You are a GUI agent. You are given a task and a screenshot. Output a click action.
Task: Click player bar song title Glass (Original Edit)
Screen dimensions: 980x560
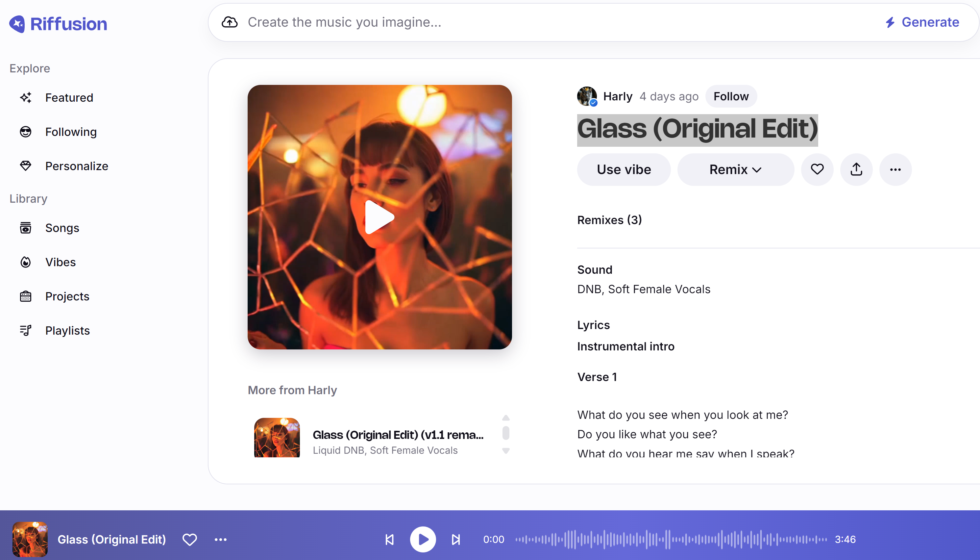[112, 539]
